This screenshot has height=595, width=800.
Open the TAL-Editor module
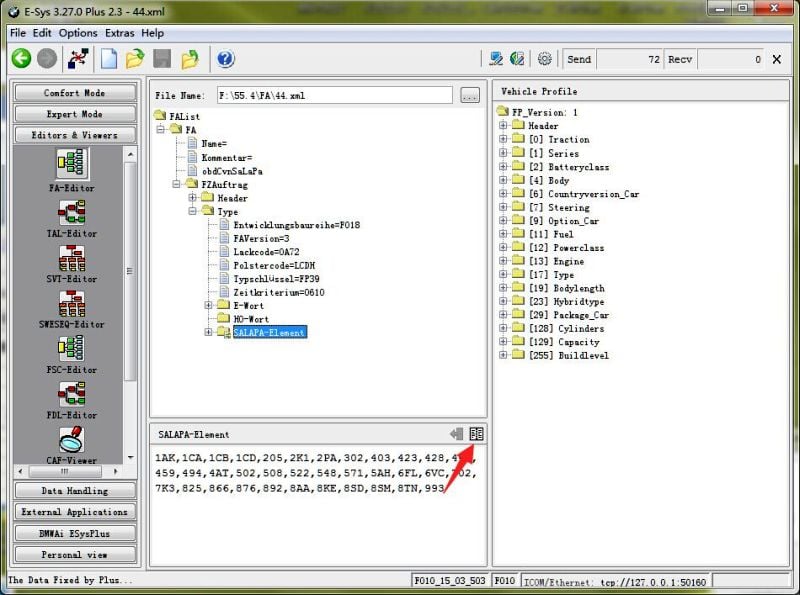pos(71,218)
